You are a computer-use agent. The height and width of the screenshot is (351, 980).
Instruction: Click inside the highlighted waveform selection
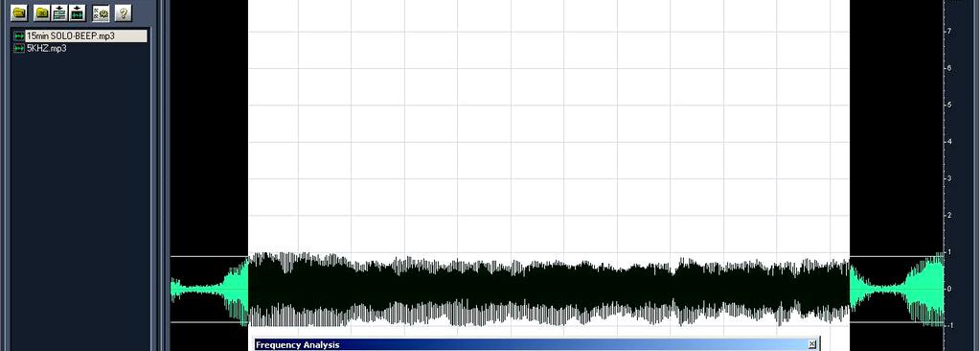pos(549,289)
